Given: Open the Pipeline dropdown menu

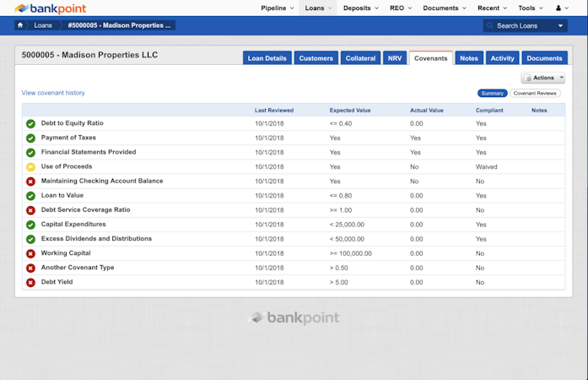Looking at the screenshot, I should (277, 8).
